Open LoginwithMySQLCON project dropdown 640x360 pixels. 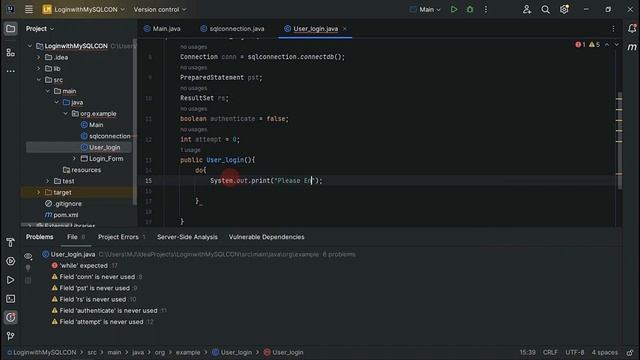coord(84,9)
